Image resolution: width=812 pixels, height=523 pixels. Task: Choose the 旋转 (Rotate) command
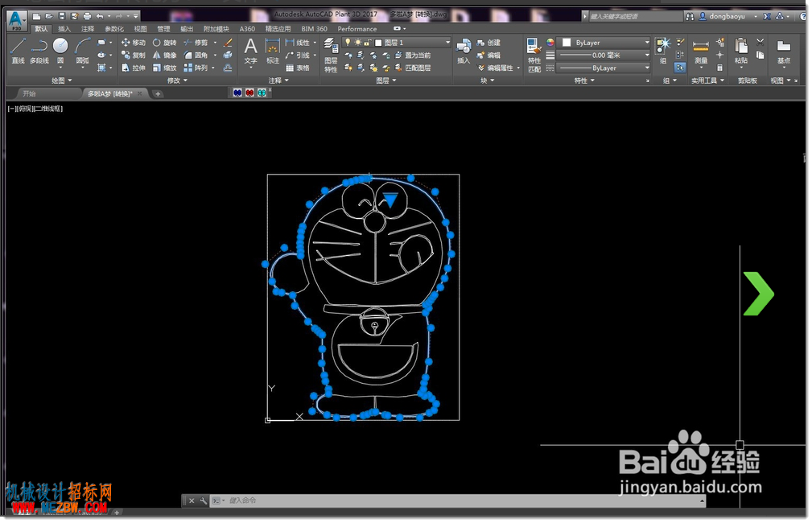point(165,43)
